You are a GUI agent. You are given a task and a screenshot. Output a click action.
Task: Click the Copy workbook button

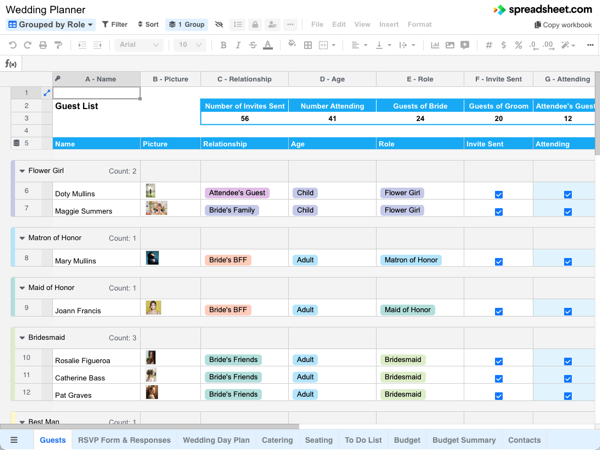tap(563, 25)
